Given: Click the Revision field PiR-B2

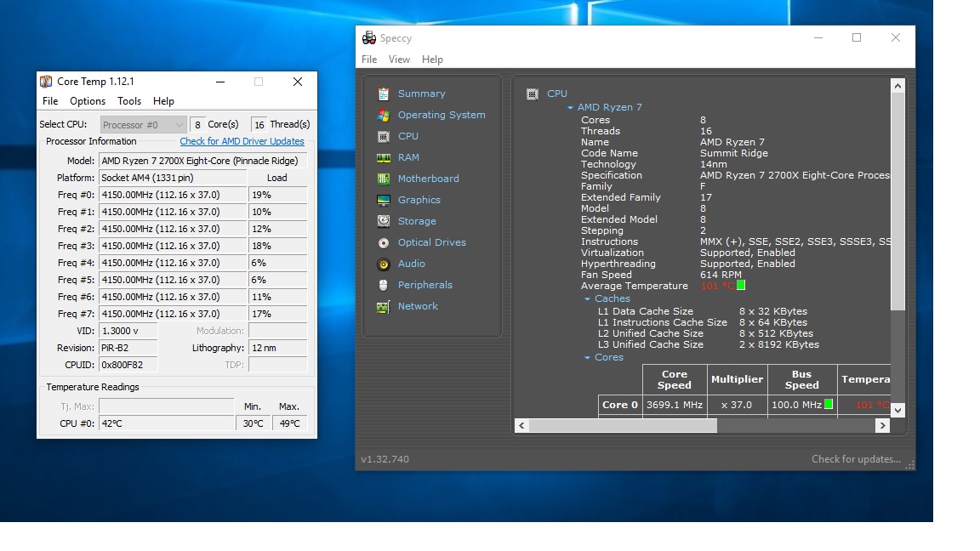Looking at the screenshot, I should (x=128, y=348).
